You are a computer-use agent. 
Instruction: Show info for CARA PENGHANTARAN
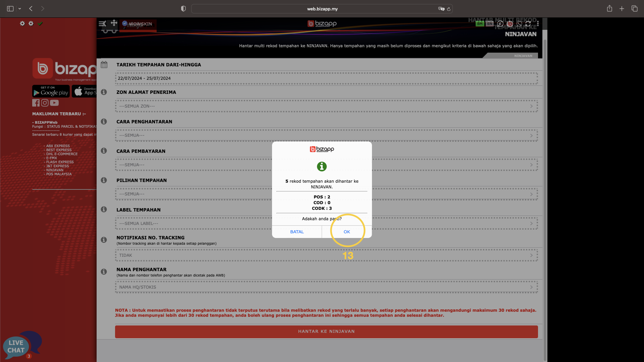[x=104, y=121]
